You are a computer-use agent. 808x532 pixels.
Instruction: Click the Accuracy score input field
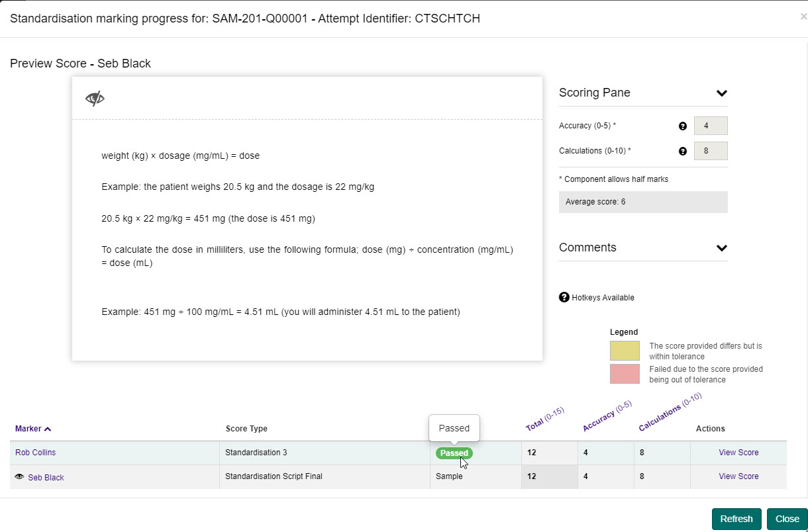(x=710, y=126)
